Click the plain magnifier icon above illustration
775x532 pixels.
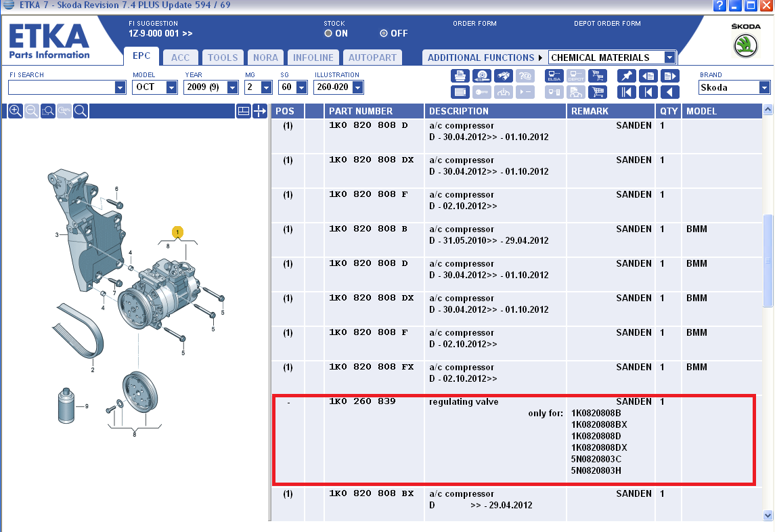81,111
